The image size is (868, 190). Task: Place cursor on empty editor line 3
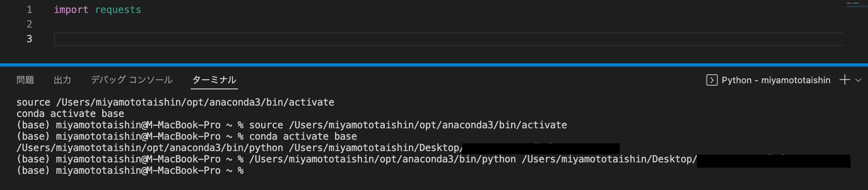(243, 39)
